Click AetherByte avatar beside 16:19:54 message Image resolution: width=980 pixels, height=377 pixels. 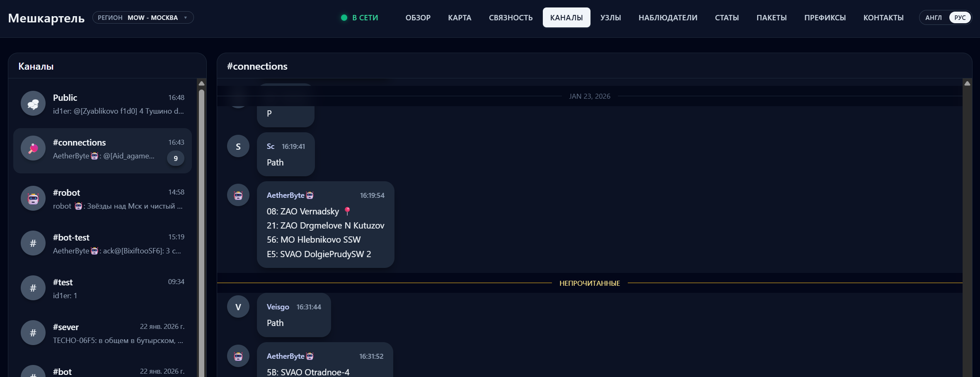[238, 195]
